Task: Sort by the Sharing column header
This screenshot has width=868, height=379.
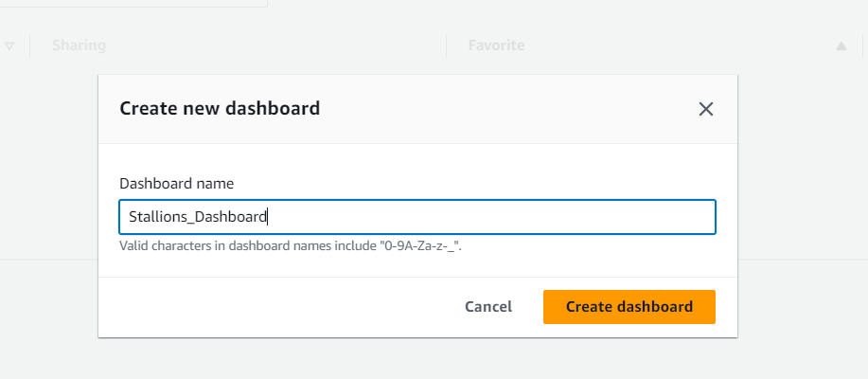Action: 79,45
